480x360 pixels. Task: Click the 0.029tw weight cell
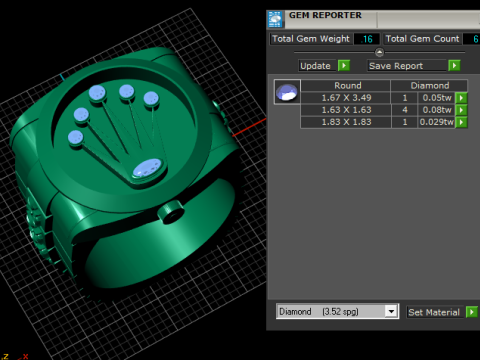437,122
